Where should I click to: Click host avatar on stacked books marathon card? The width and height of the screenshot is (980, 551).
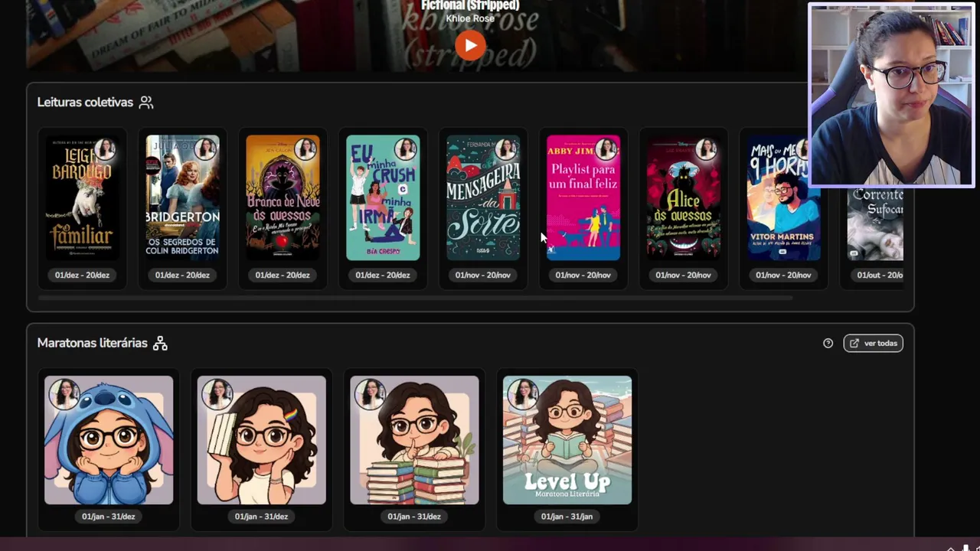(370, 394)
